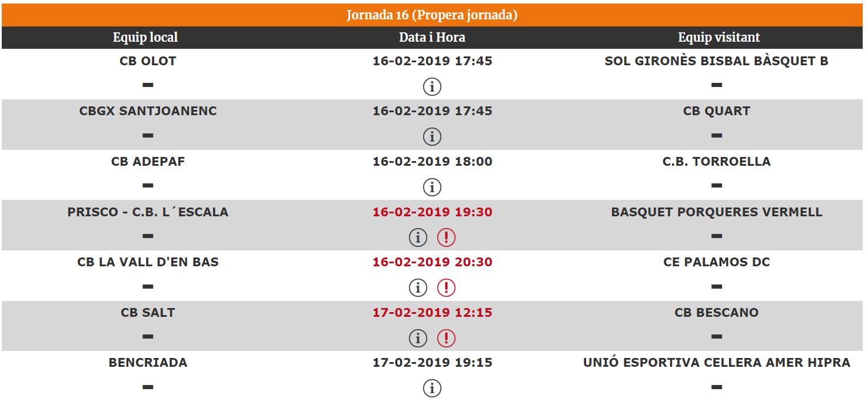Viewport: 868px width, 405px height.
Task: Open info icon for CB Olot match
Action: tap(432, 87)
